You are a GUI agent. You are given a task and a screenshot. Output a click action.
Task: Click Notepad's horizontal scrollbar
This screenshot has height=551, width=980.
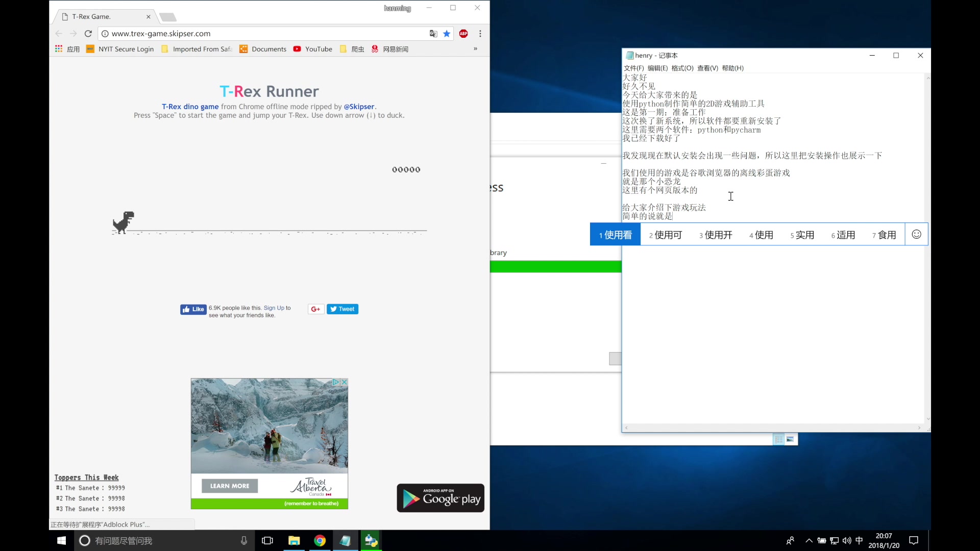773,428
